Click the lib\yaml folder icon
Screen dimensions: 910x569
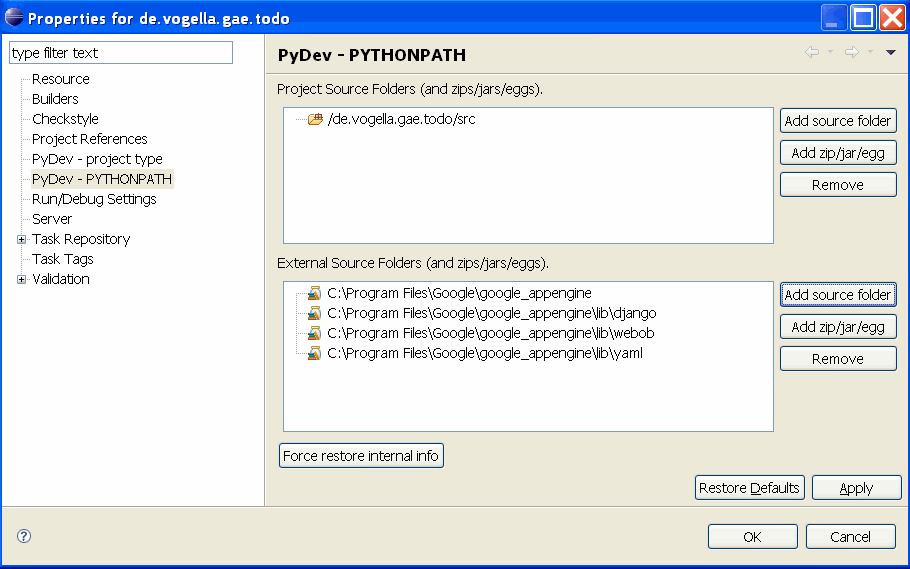click(314, 353)
